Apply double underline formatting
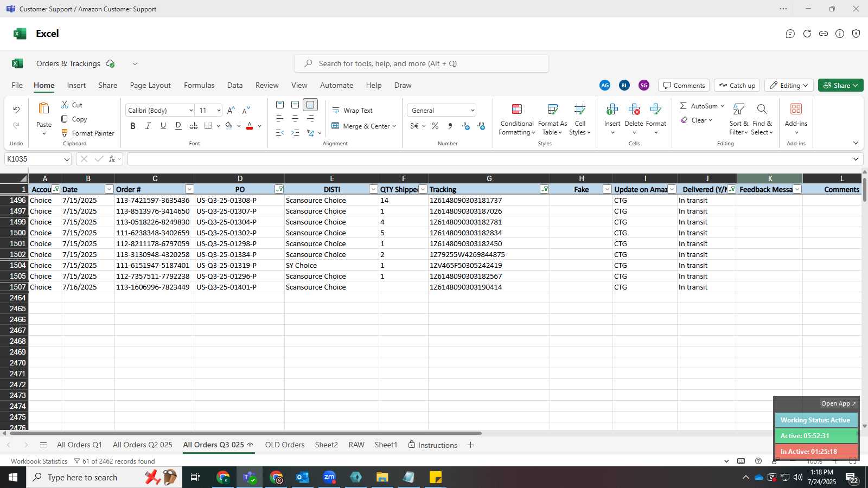Viewport: 868px width, 488px height. (x=178, y=126)
